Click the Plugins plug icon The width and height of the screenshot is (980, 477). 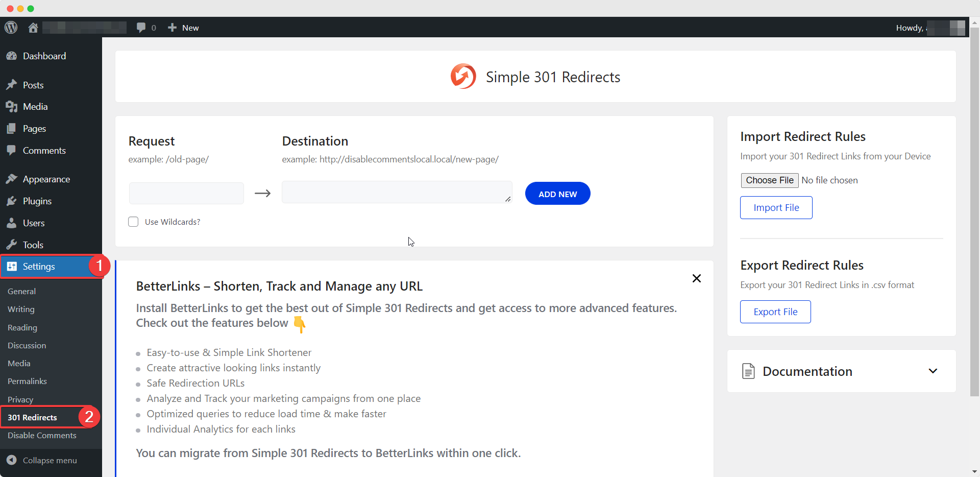pyautogui.click(x=12, y=201)
